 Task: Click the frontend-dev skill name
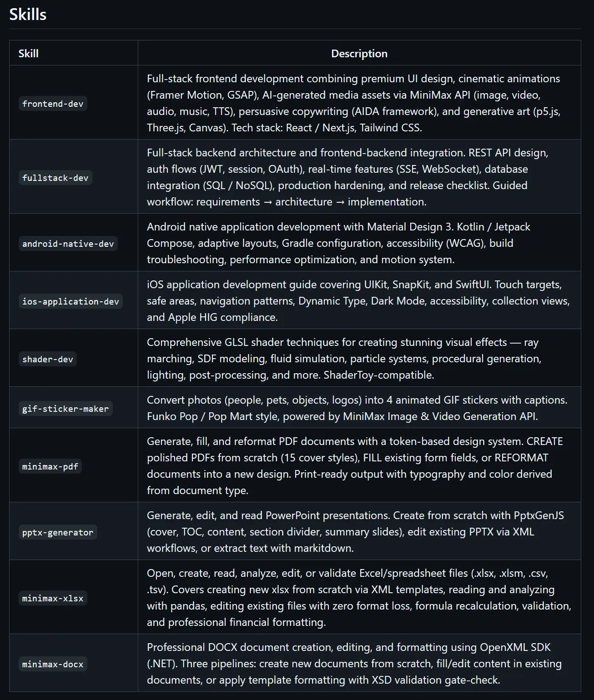click(x=53, y=104)
